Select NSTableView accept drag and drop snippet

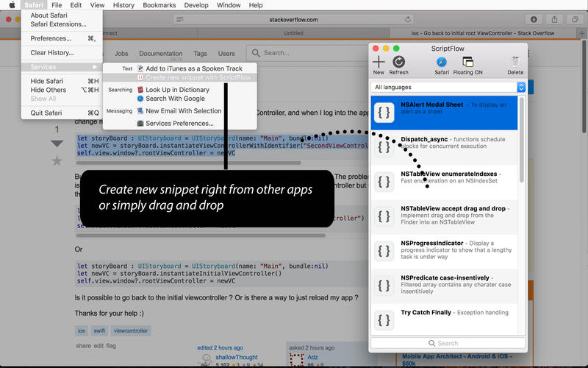pyautogui.click(x=444, y=216)
